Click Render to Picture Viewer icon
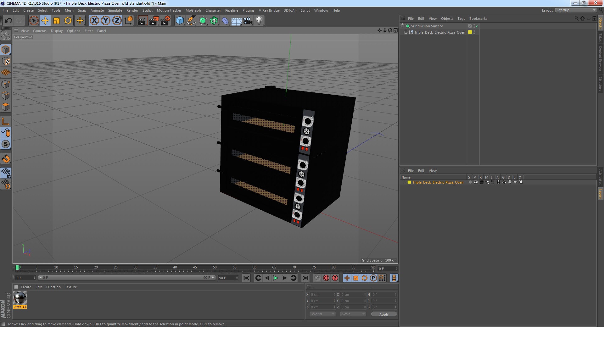Screen dimensions: 604x364 (x=154, y=21)
